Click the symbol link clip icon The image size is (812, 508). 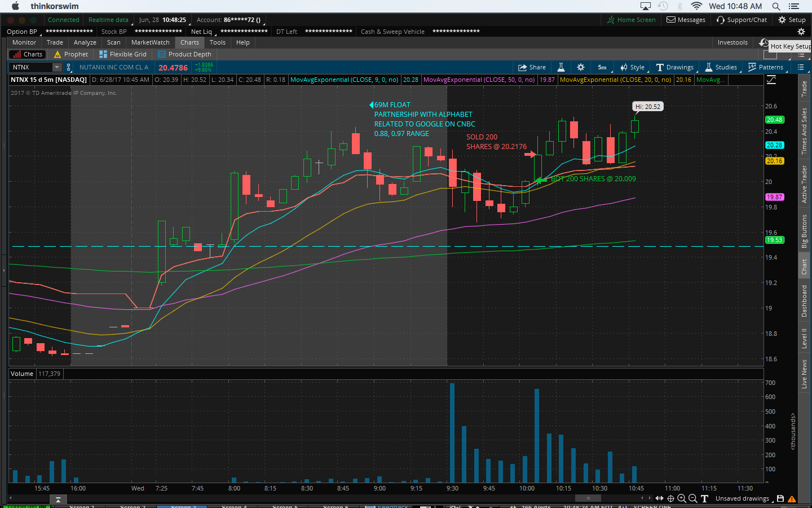coord(69,67)
